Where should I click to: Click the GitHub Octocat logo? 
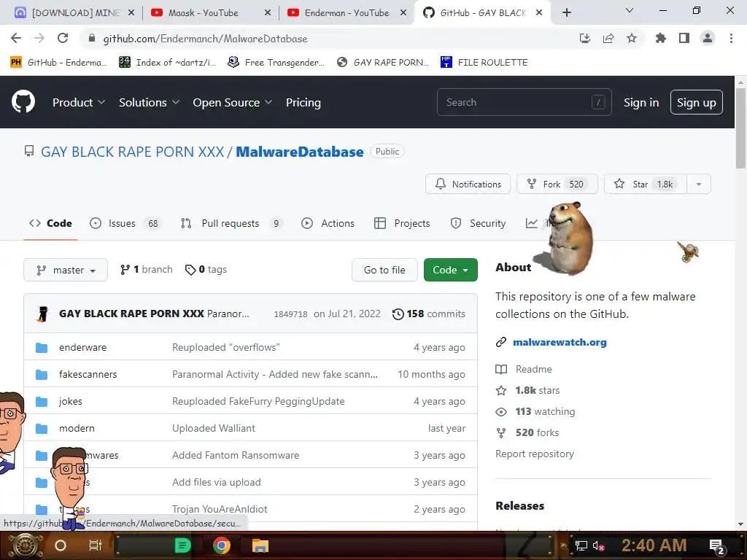coord(23,101)
